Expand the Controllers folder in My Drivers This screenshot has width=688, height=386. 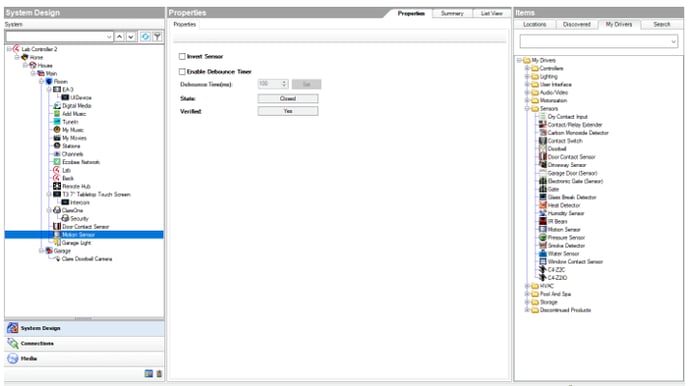pyautogui.click(x=527, y=68)
